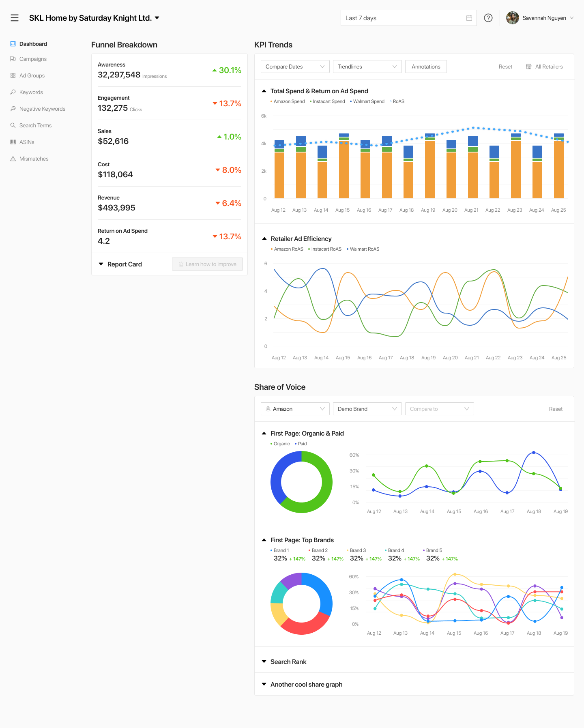Open the hamburger navigation menu
This screenshot has height=728, width=584.
15,18
